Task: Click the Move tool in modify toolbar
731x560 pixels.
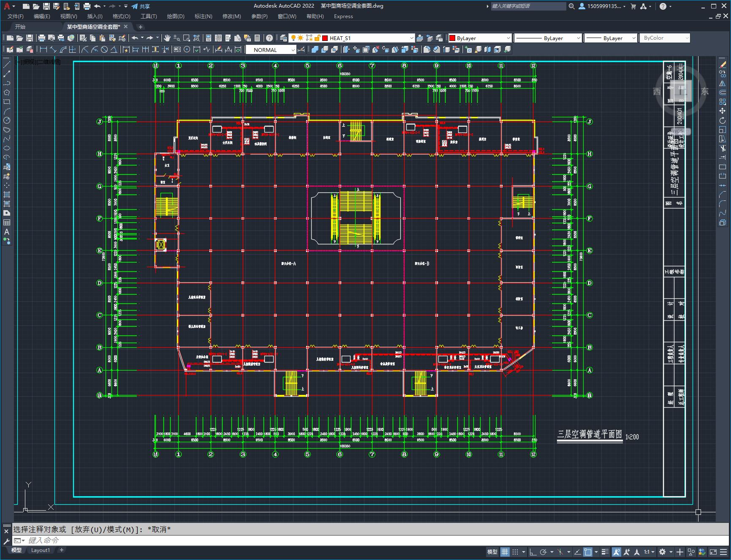Action: pos(723,111)
